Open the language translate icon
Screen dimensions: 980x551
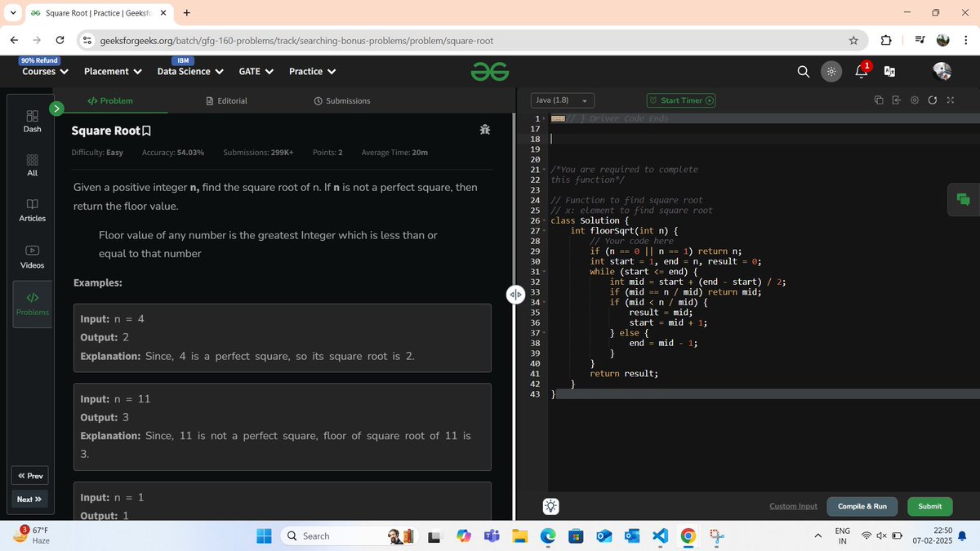point(890,72)
